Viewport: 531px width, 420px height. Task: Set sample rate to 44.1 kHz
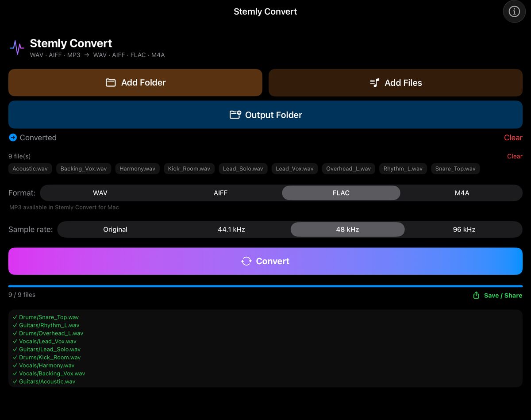(x=231, y=230)
